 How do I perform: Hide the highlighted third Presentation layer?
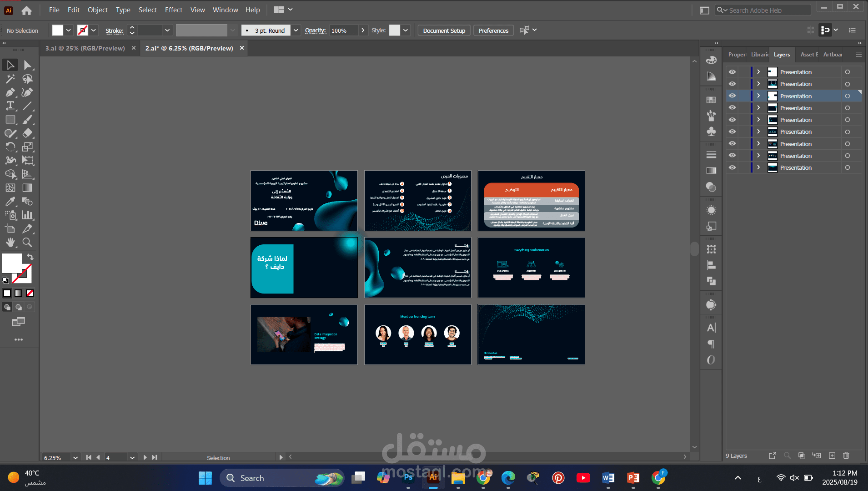[x=732, y=96]
